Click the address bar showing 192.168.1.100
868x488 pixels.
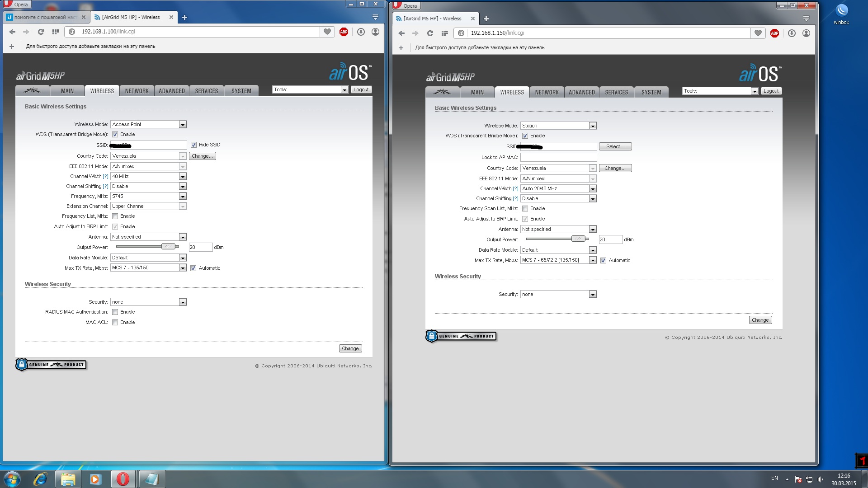tap(192, 32)
